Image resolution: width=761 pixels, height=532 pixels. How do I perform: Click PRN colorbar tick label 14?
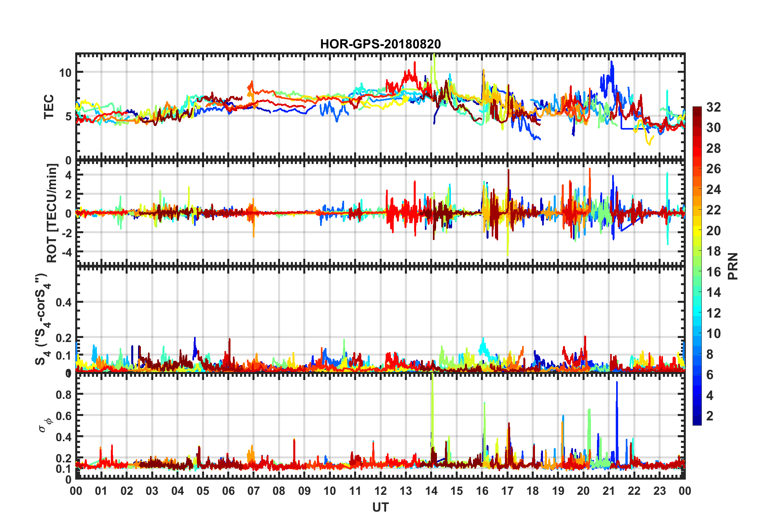[x=713, y=292]
